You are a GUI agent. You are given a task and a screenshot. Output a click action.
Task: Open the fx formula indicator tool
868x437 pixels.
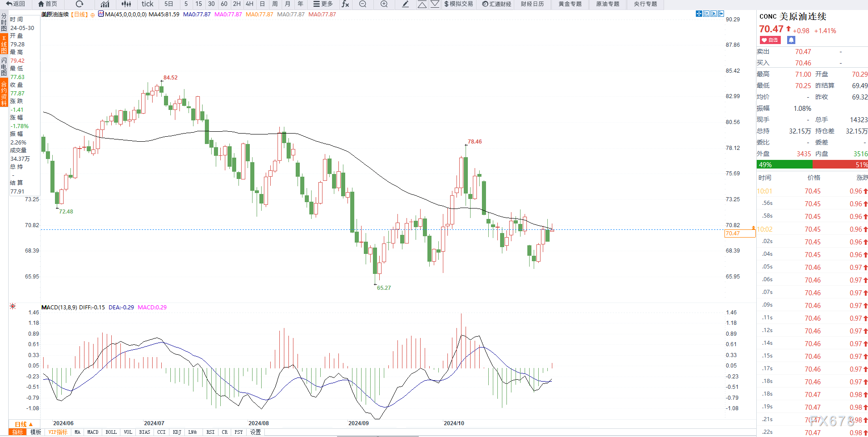(x=345, y=4)
